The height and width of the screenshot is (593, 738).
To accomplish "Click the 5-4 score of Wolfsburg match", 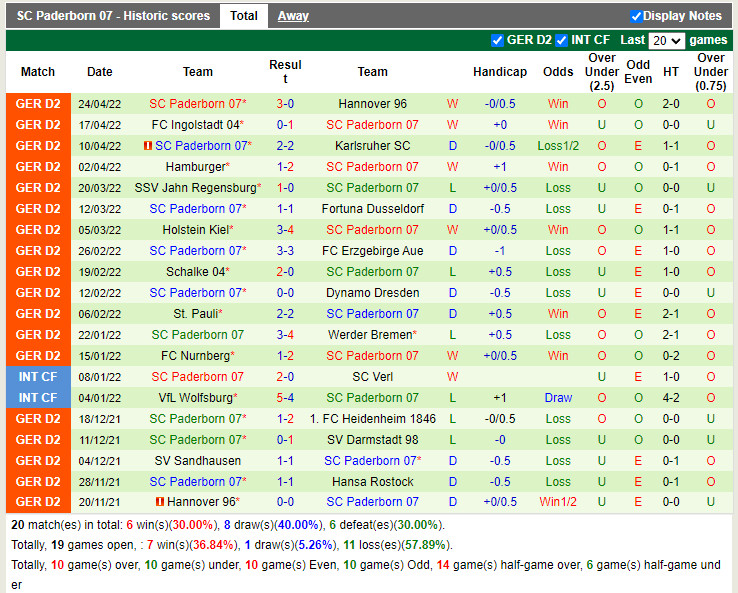I will point(285,398).
